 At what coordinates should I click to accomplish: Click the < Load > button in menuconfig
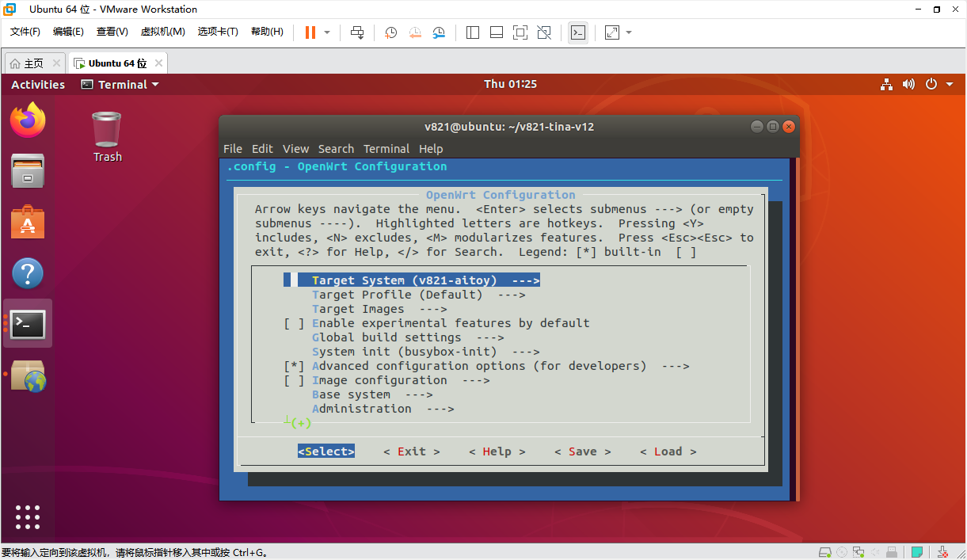668,451
